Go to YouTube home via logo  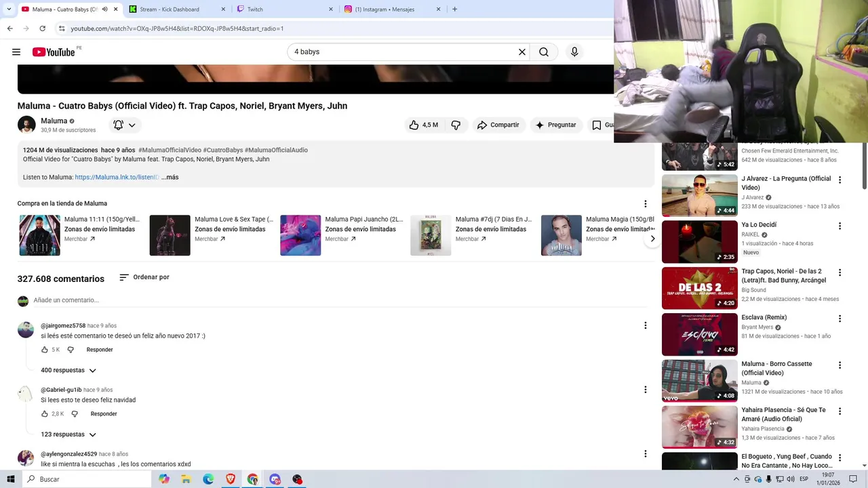pyautogui.click(x=54, y=52)
